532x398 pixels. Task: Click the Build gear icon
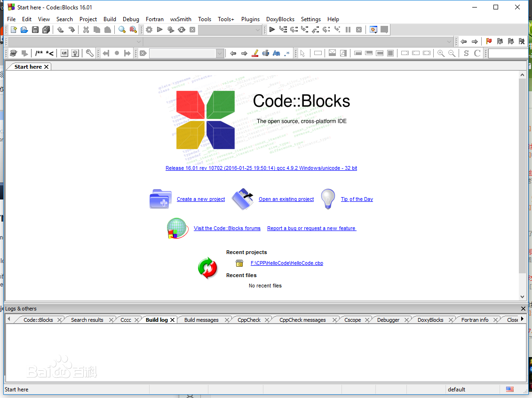coord(149,30)
